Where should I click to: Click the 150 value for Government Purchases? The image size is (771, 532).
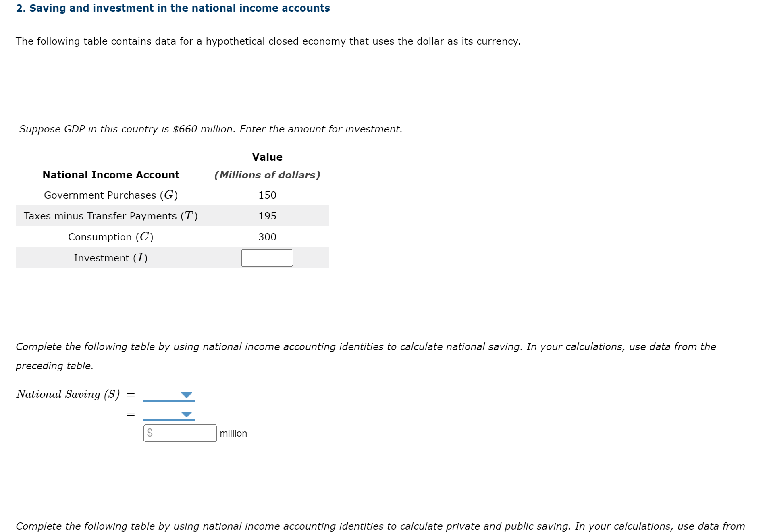pos(267,195)
